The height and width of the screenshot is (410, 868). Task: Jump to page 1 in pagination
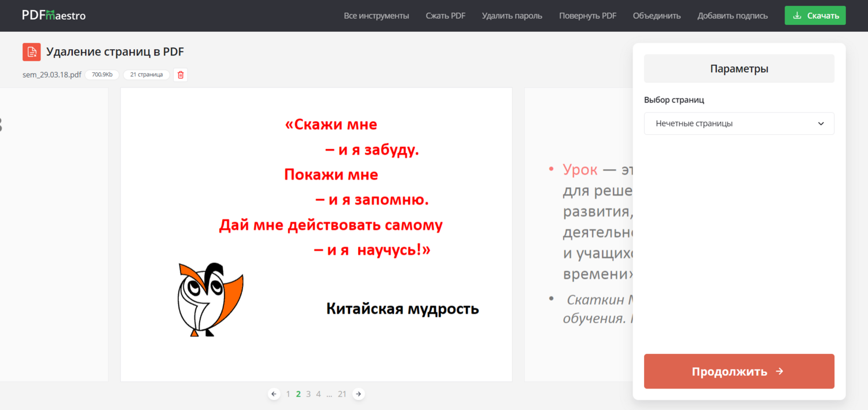288,394
